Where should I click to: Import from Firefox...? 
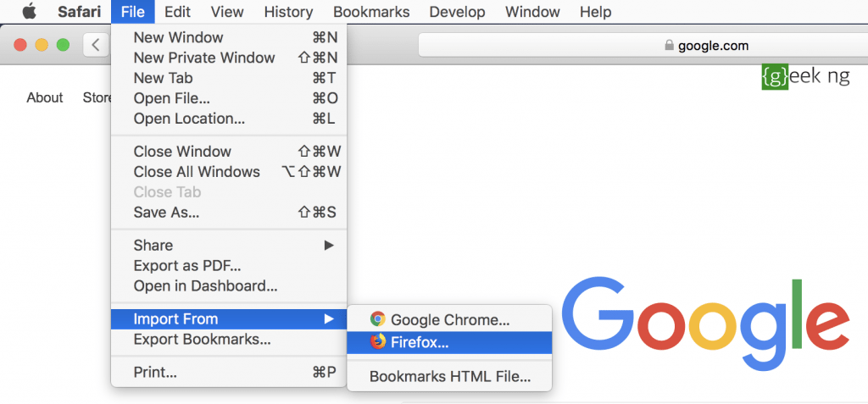pyautogui.click(x=449, y=342)
